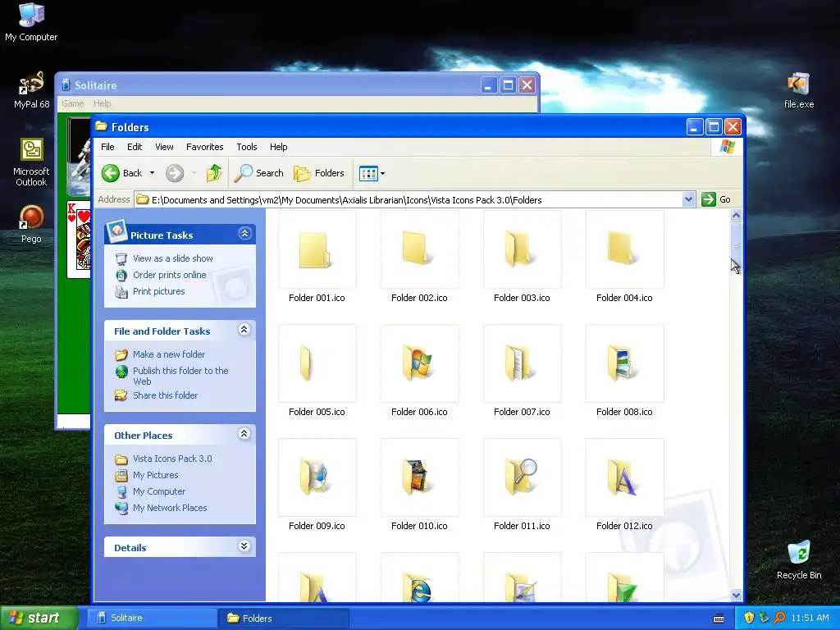Select Folder 006.ico Windows logo icon
The height and width of the screenshot is (630, 840).
click(x=419, y=363)
